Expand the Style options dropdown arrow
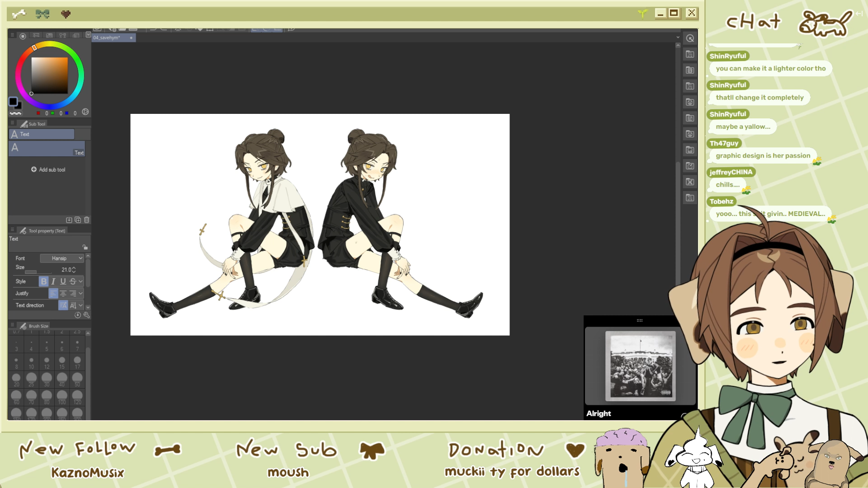Viewport: 868px width, 488px height. click(81, 282)
